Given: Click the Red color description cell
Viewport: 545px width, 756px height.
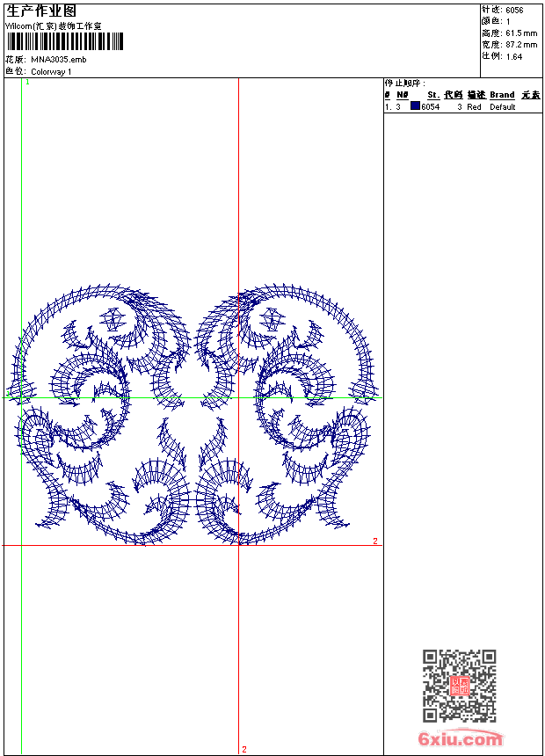Looking at the screenshot, I should [x=474, y=107].
